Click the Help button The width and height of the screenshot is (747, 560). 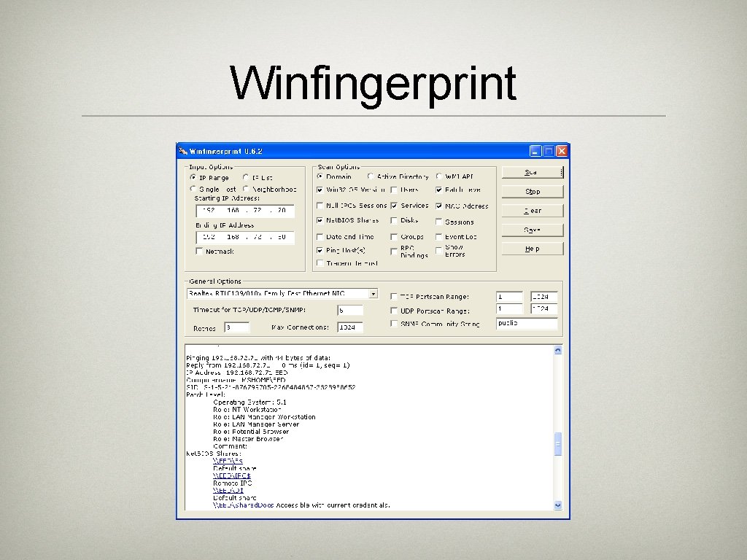click(532, 249)
